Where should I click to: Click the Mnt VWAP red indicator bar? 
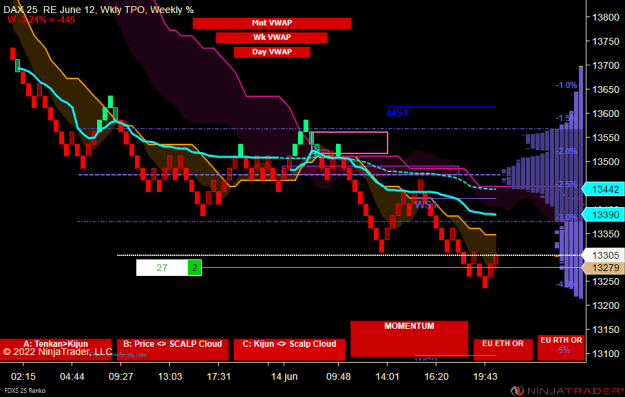click(x=271, y=23)
